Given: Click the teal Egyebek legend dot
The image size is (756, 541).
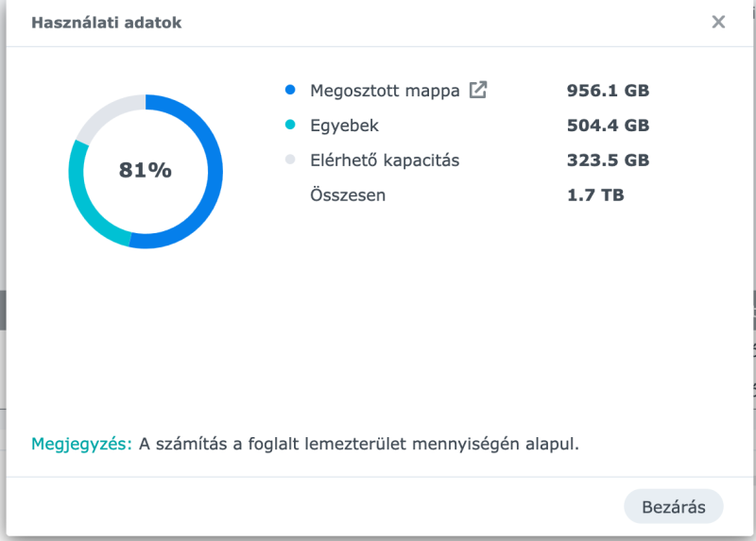Looking at the screenshot, I should point(290,126).
